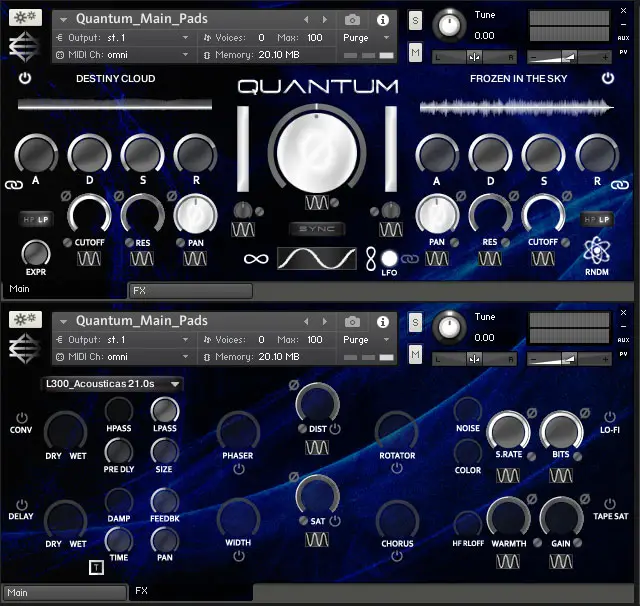Click the waveform icon under right CUTOFF
This screenshot has width=640, height=606.
[543, 259]
